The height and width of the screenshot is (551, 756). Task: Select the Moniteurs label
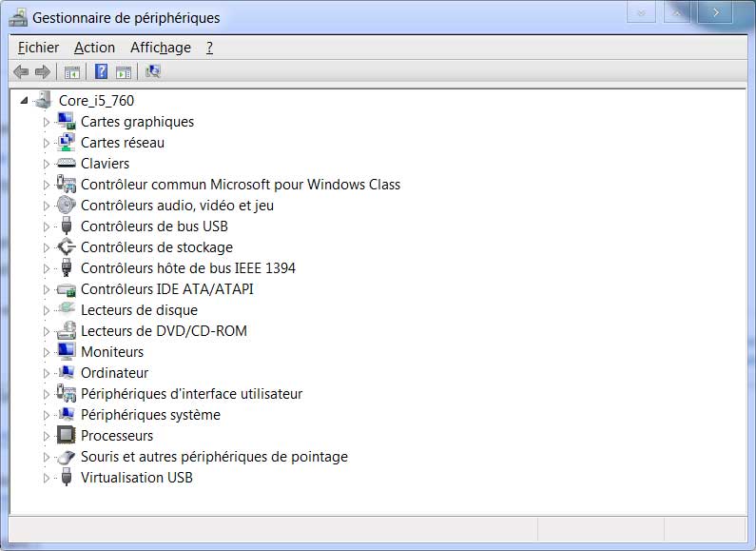click(x=112, y=352)
